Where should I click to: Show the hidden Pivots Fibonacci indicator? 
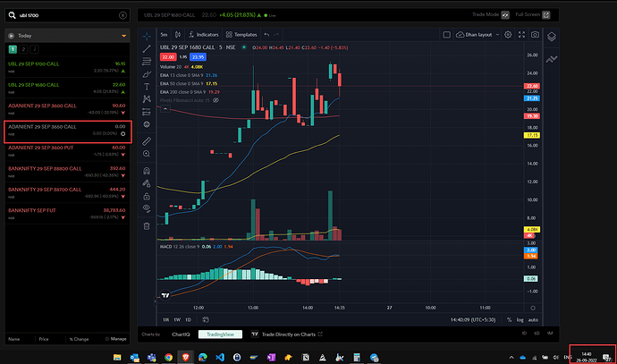(216, 100)
